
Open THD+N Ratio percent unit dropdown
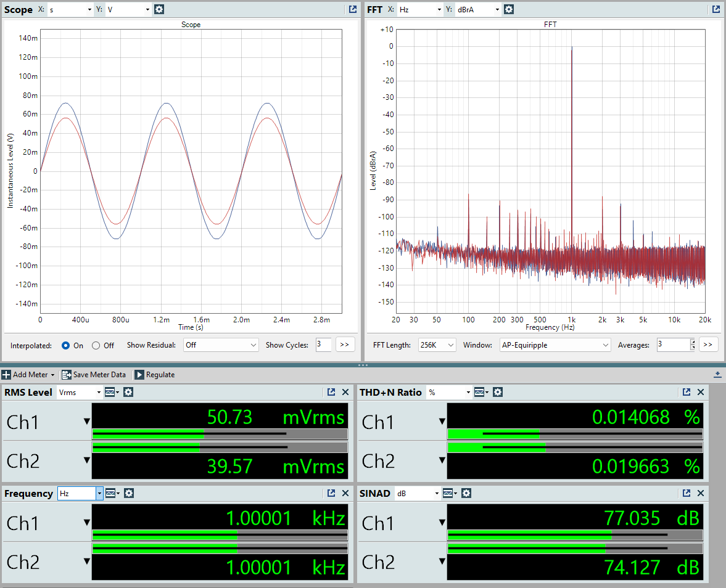point(449,393)
